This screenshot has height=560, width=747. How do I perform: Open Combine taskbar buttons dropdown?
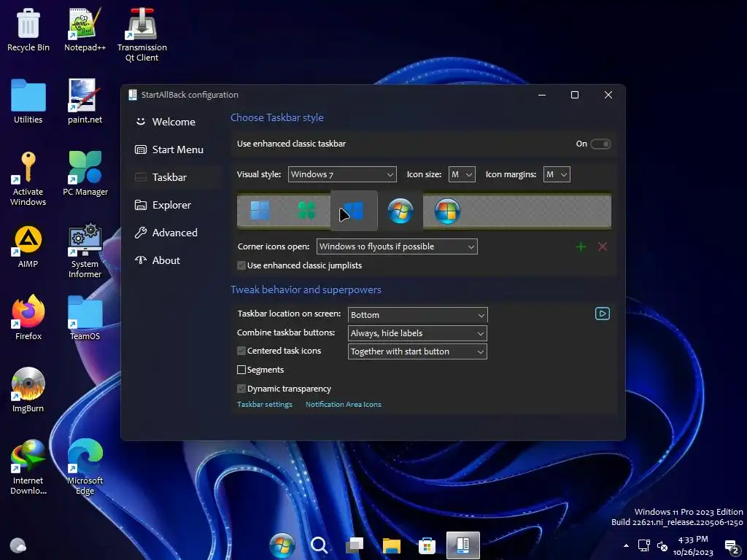(418, 333)
